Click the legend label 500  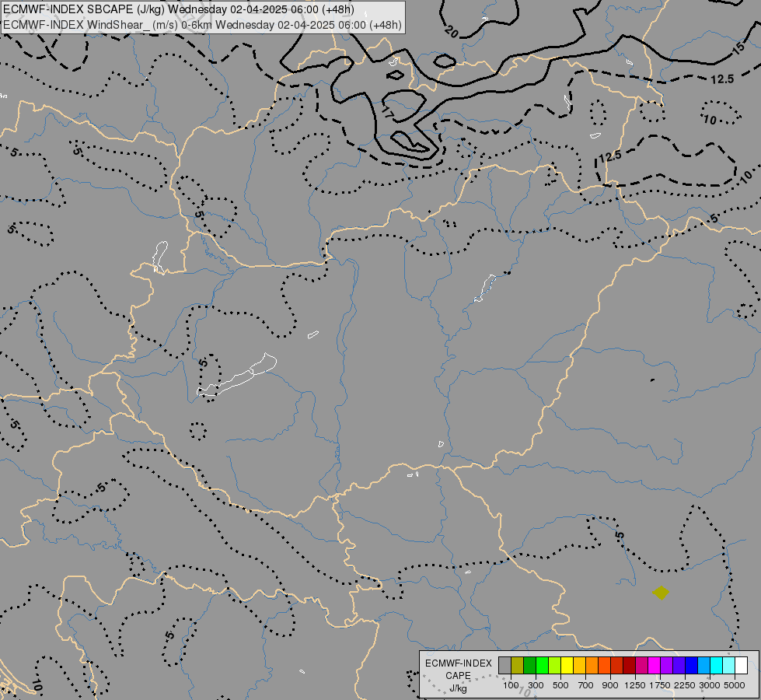[x=560, y=685]
